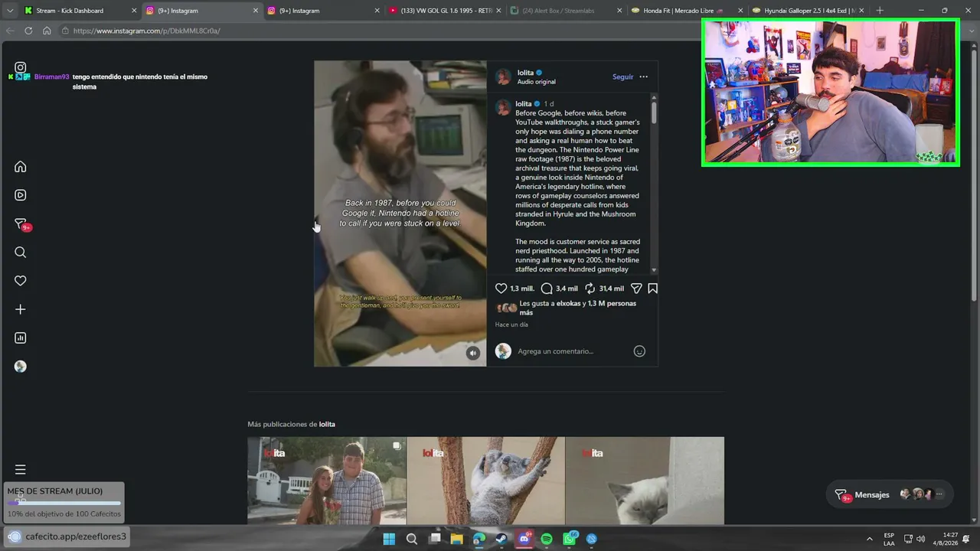Open WhatsApp from the taskbar

[570, 539]
